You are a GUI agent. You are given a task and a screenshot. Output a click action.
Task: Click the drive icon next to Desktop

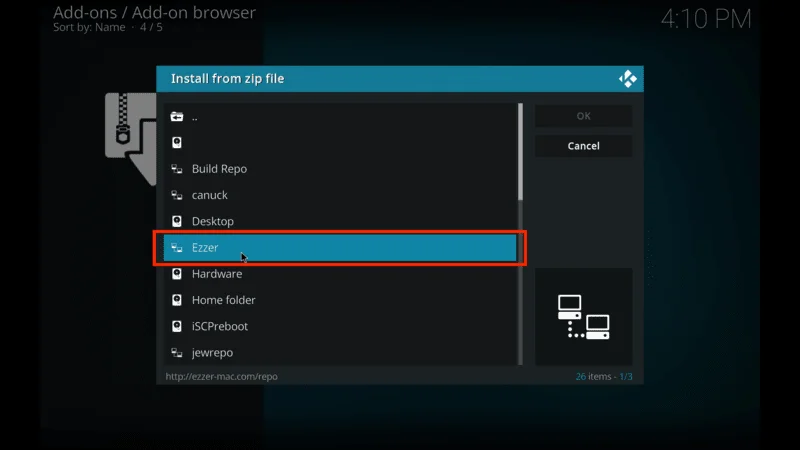click(177, 221)
